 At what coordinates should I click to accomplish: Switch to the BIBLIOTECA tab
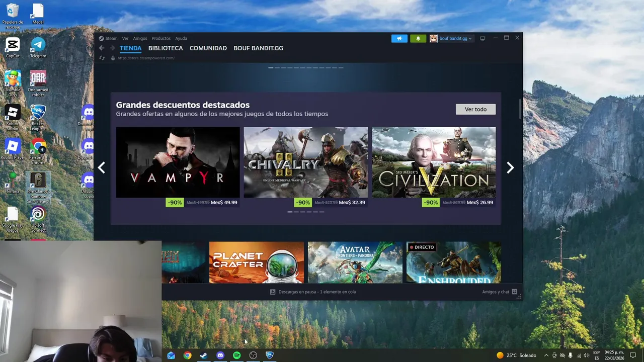[166, 48]
